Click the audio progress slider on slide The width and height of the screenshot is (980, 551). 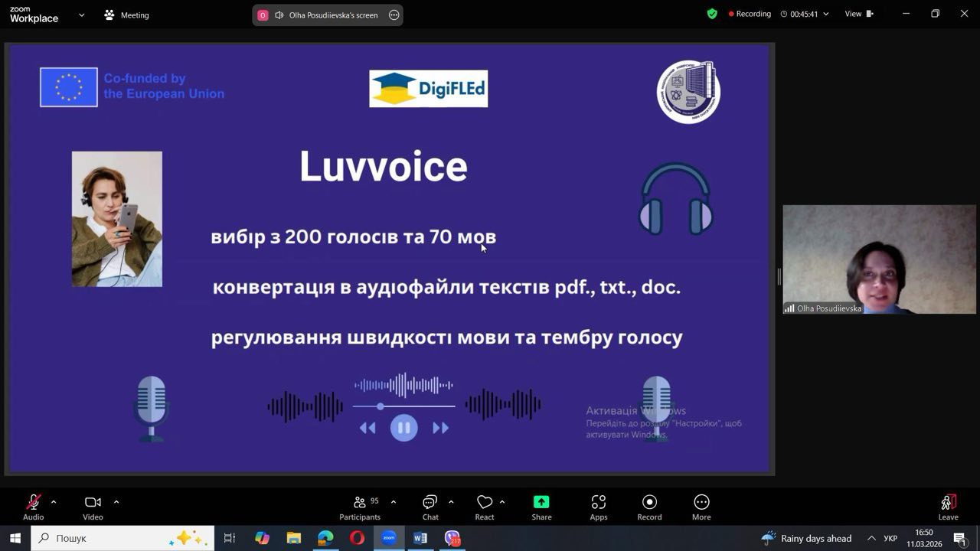point(404,406)
